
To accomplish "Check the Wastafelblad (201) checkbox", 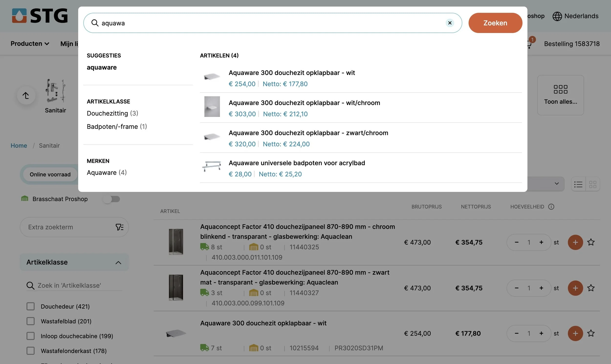I will point(31,321).
